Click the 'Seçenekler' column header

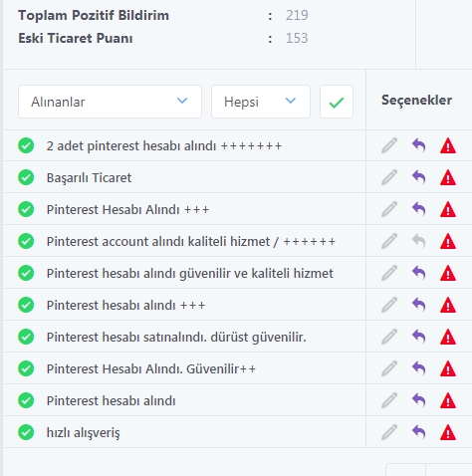[416, 100]
